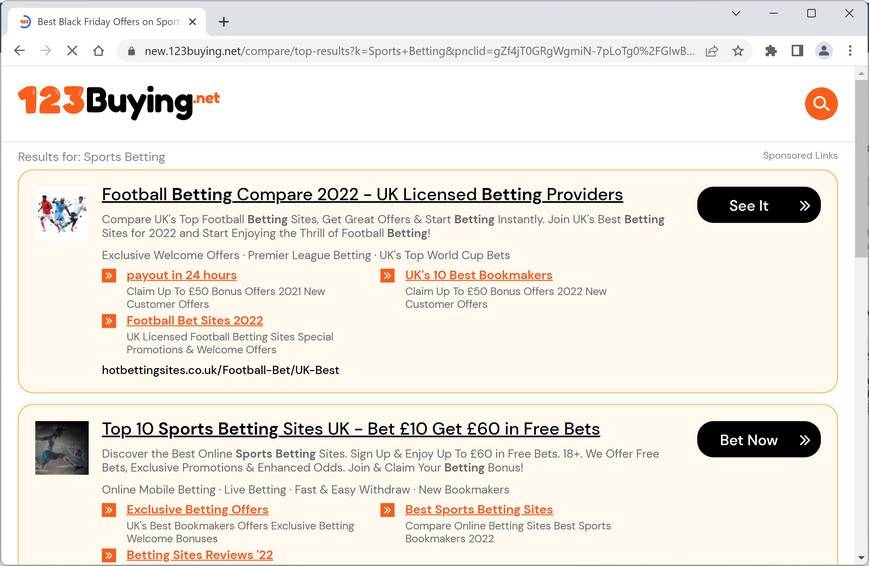Toggle the browser side panel icon
The width and height of the screenshot is (869, 566).
[x=797, y=51]
